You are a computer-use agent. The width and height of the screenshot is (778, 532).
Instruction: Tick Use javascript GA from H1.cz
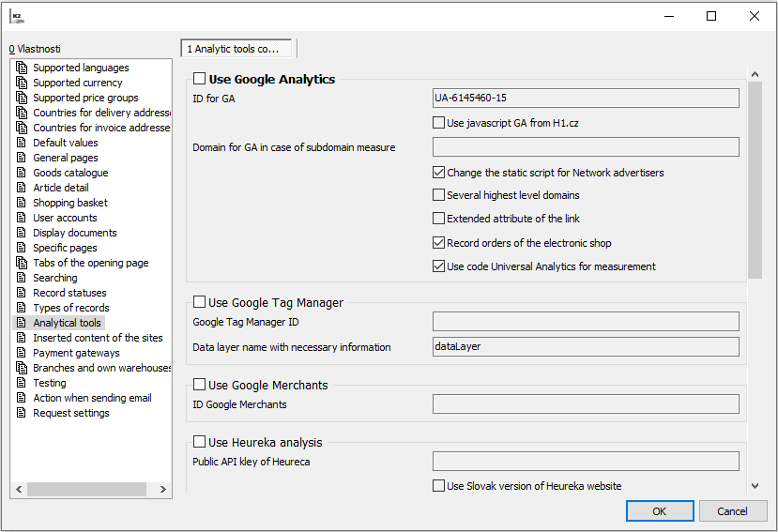coord(438,123)
